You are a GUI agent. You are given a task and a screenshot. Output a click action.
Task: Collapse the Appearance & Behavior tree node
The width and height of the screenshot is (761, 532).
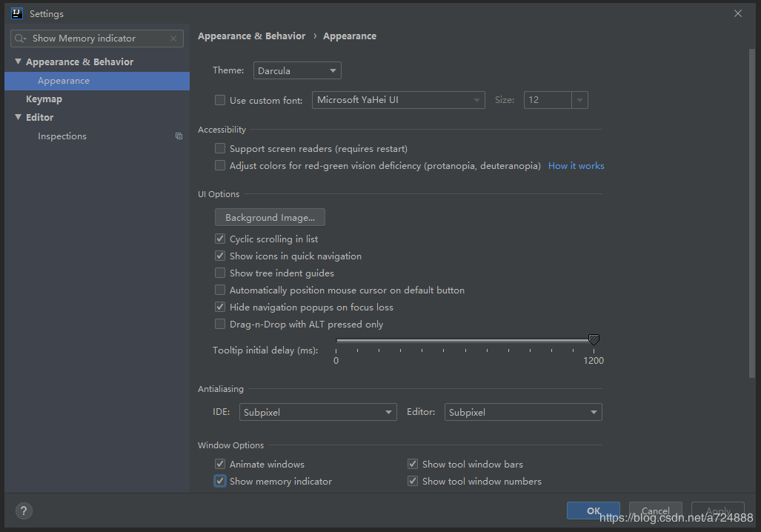coord(18,61)
